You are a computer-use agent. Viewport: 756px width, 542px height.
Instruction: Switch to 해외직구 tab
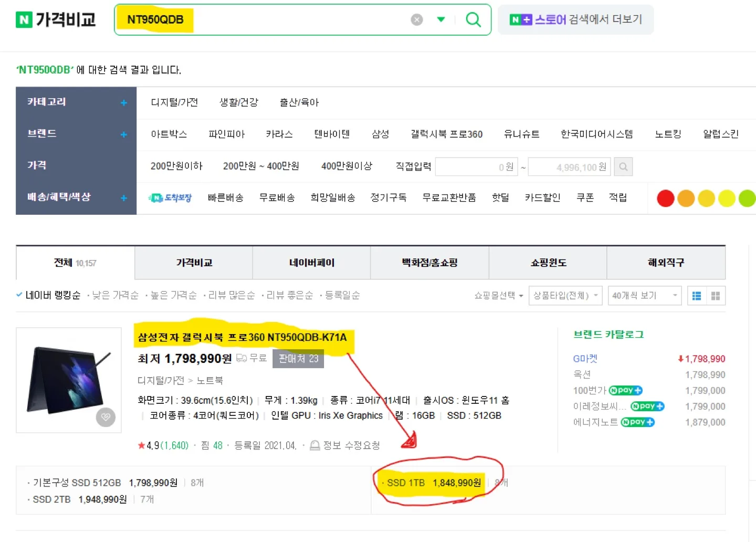tap(666, 263)
